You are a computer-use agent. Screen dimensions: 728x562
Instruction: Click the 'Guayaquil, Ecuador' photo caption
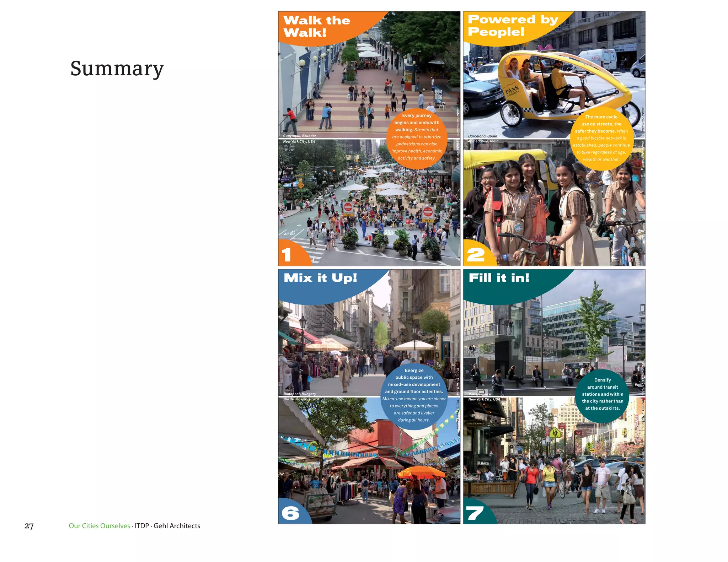[x=299, y=136]
